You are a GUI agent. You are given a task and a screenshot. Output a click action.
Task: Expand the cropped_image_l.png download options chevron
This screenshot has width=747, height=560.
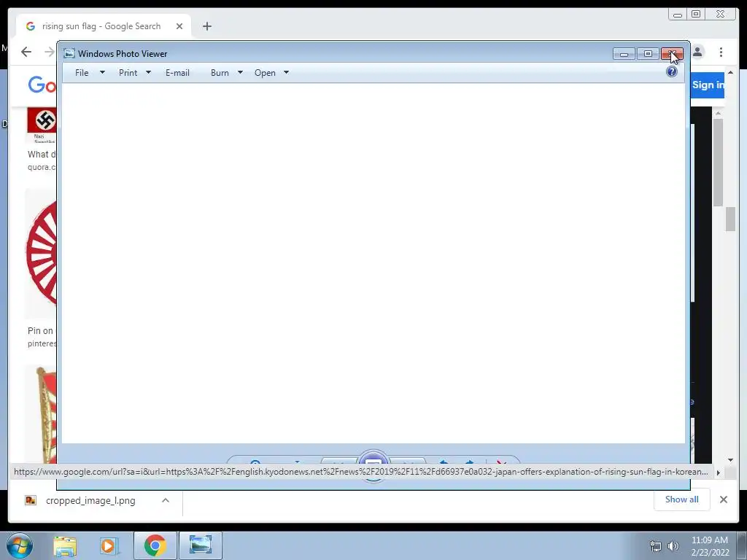click(x=166, y=500)
